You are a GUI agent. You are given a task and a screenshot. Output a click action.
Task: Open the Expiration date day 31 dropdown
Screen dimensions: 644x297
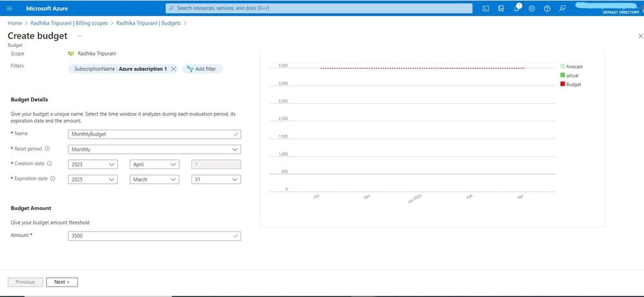216,179
